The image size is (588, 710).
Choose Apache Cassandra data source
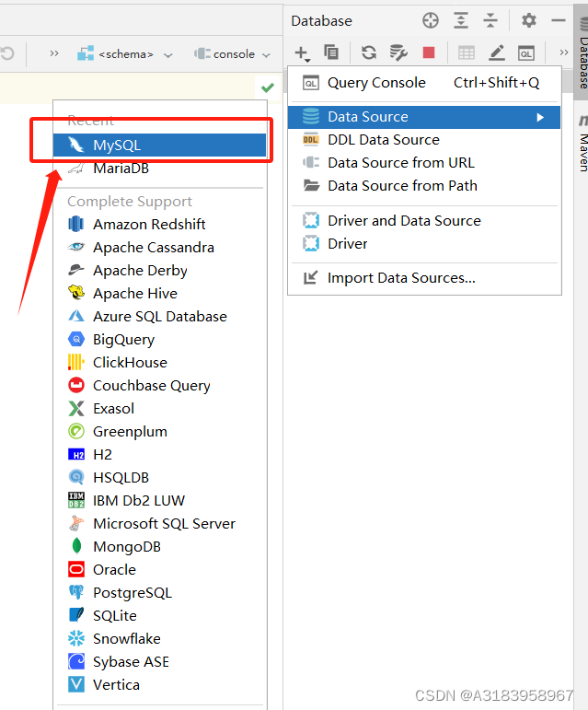(159, 247)
